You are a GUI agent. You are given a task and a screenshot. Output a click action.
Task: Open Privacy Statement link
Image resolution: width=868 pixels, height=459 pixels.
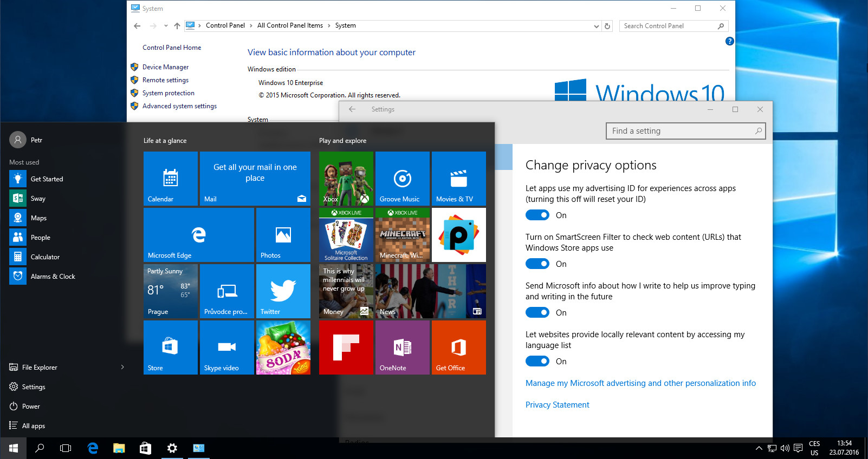pos(557,405)
